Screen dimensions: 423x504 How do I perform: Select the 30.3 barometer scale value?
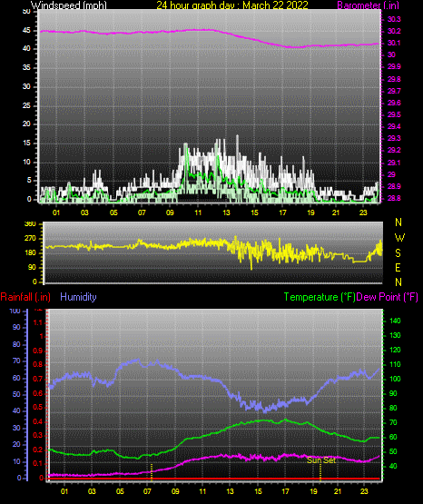(394, 19)
